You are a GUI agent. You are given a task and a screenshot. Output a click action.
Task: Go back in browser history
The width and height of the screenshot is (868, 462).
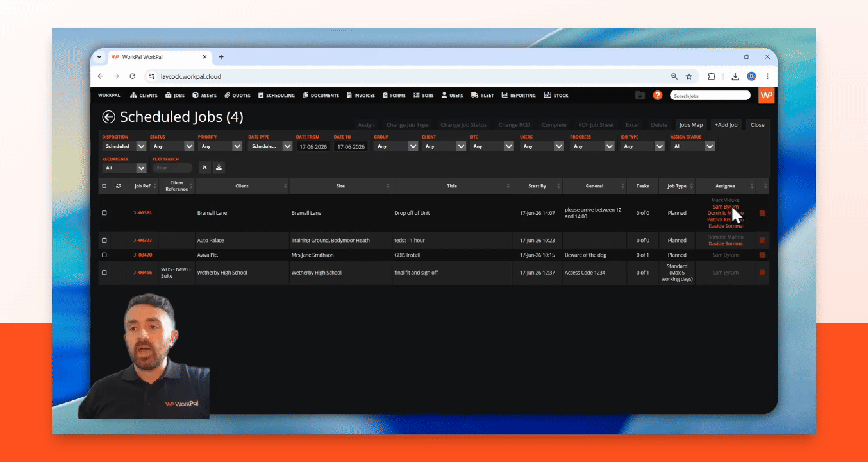[101, 76]
